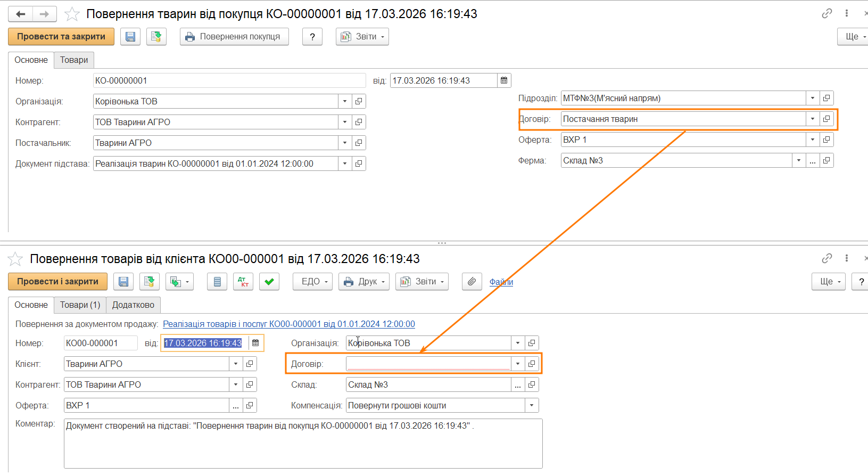Expand empty 'Договір' dropdown in bottom document

(x=518, y=364)
